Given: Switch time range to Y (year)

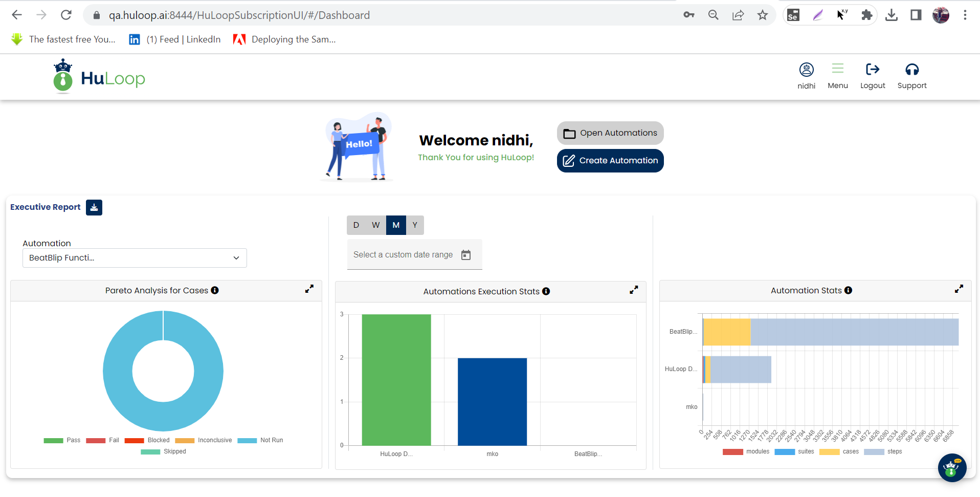Looking at the screenshot, I should click(x=415, y=225).
